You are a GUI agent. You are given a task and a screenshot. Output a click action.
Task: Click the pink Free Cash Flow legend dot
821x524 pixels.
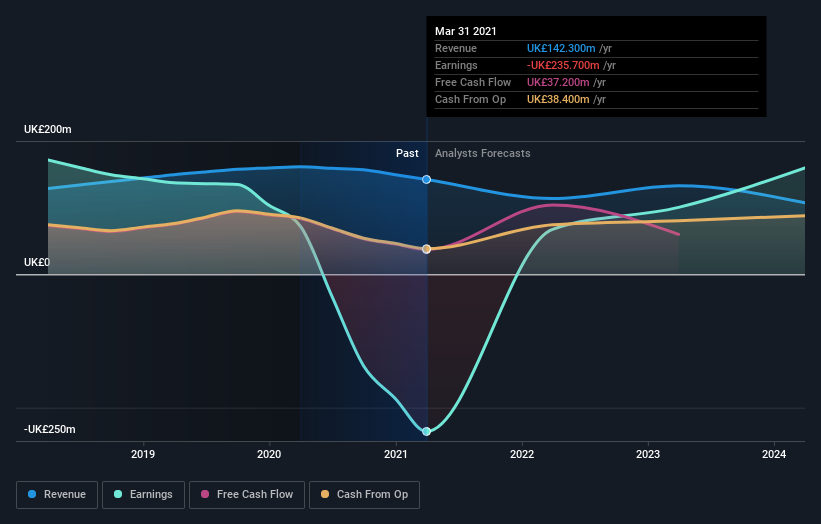tap(205, 494)
